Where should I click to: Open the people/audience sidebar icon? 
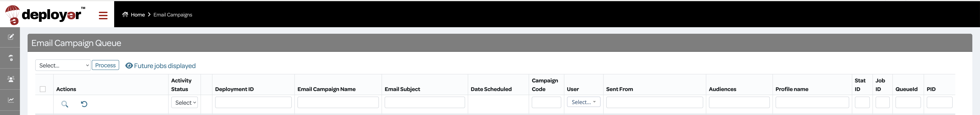pos(11,79)
